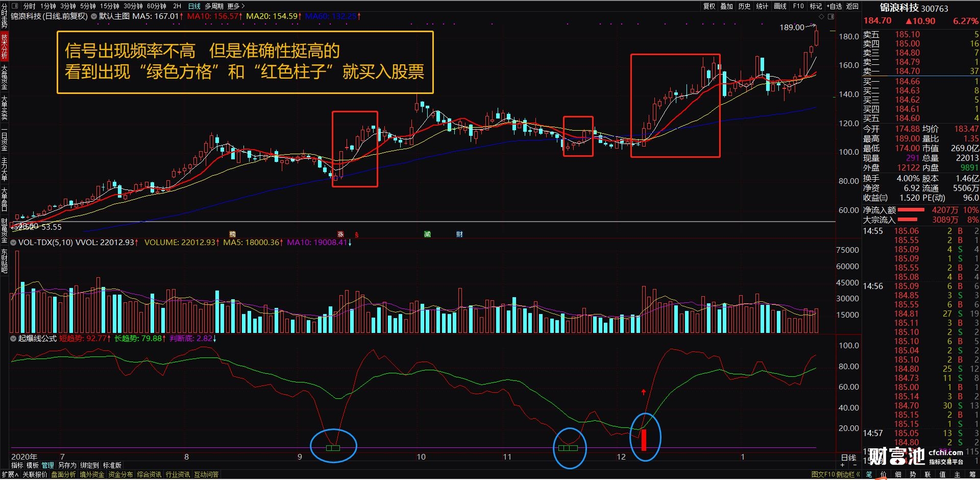Open F10 company info

point(798,6)
